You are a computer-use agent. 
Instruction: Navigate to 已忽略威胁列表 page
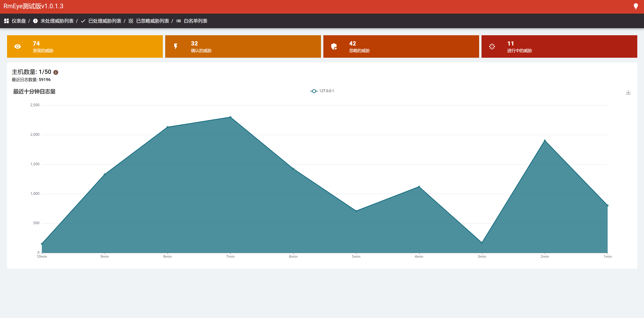point(152,21)
